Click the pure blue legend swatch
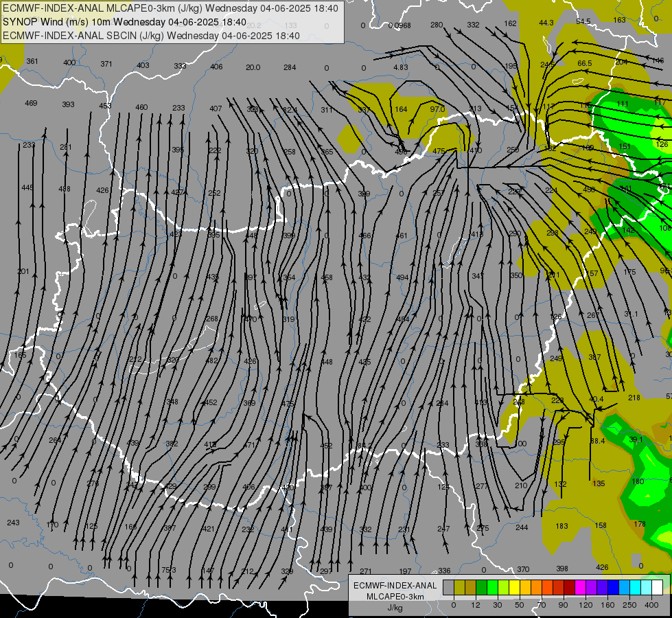The width and height of the screenshot is (672, 618). [x=613, y=588]
